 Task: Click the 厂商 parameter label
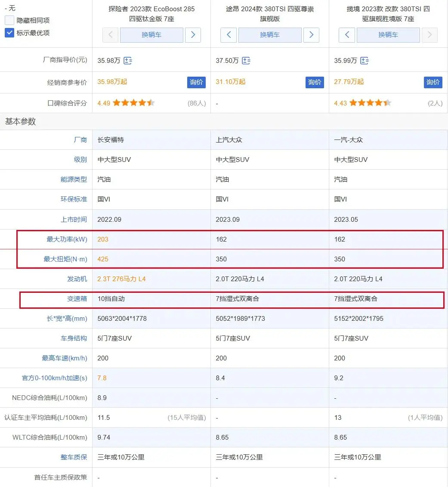[80, 140]
